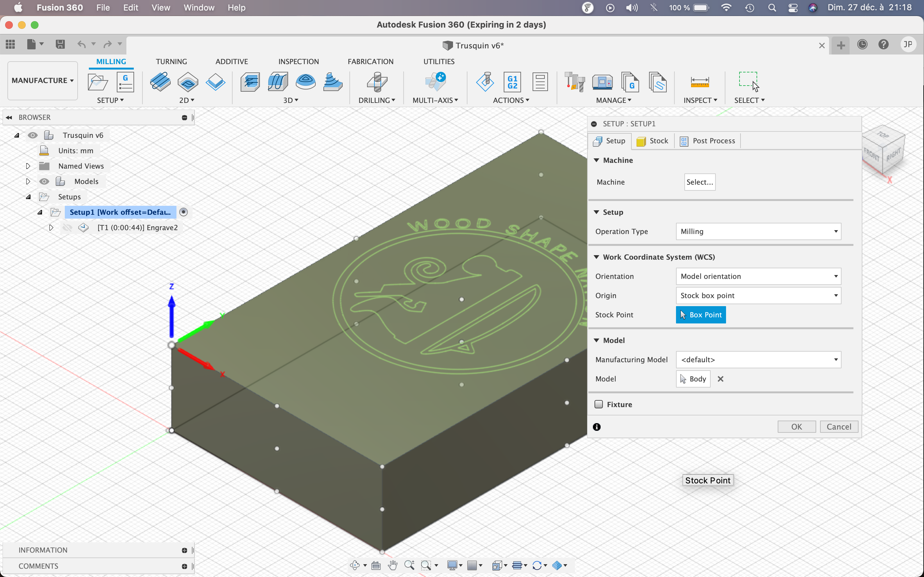924x577 pixels.
Task: Click the Save disk icon
Action: point(60,44)
